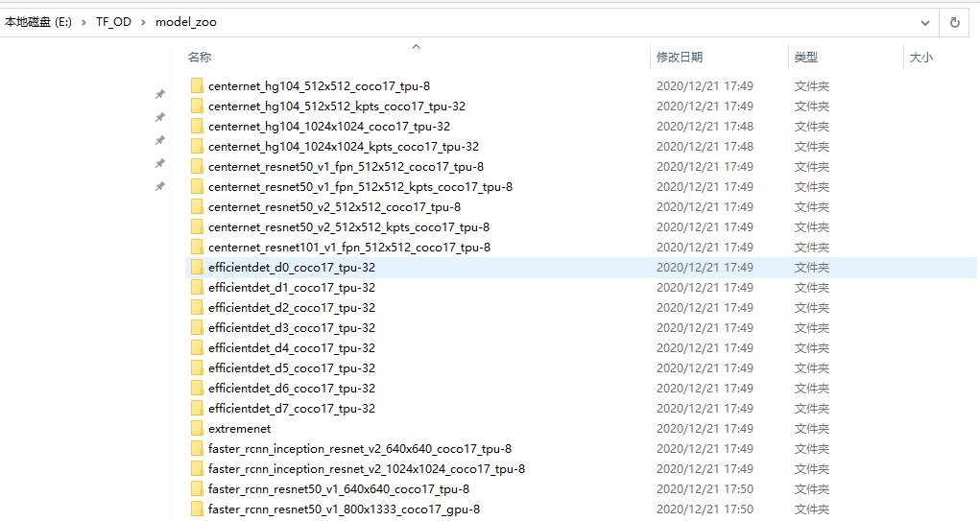Select folder name centernet_hg104_512x512_coco17_tpu-8

[319, 86]
